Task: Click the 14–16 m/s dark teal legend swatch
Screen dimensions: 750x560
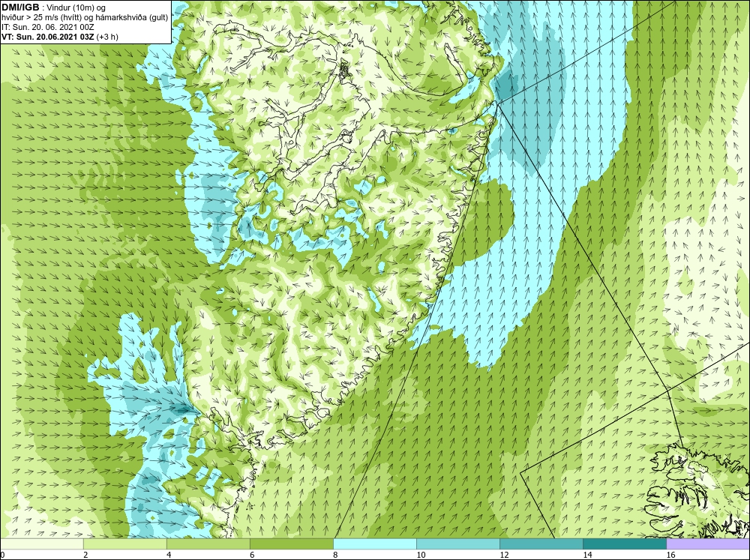Action: [x=624, y=544]
